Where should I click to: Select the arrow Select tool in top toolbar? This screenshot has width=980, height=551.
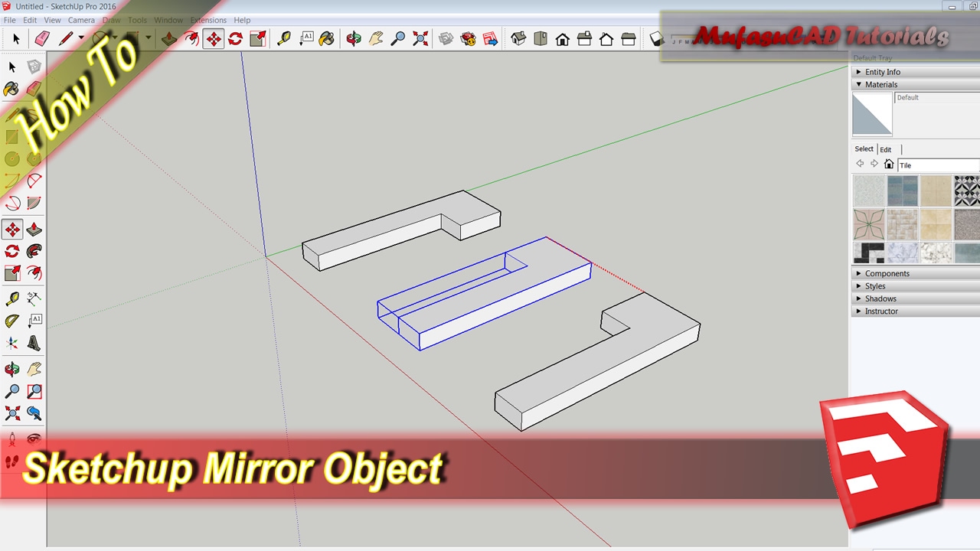coord(16,38)
